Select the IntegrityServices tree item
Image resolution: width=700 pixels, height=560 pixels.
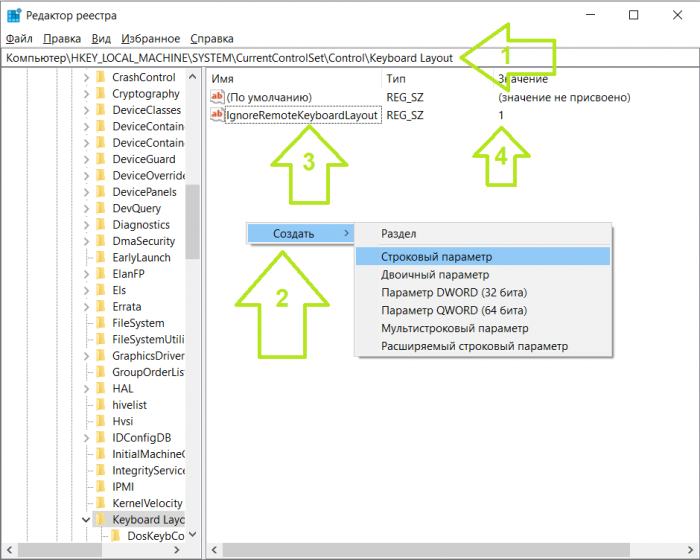pyautogui.click(x=148, y=471)
